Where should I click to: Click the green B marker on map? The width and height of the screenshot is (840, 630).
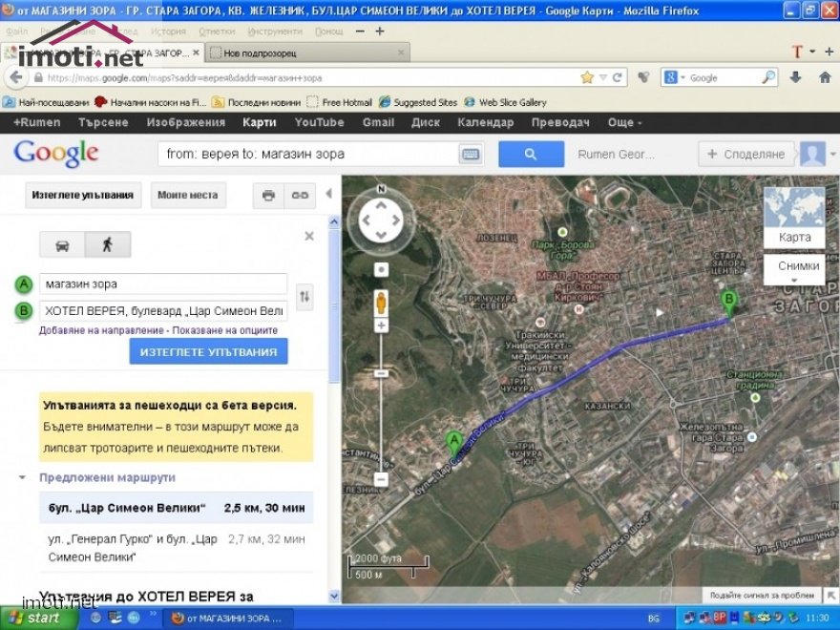pyautogui.click(x=728, y=303)
